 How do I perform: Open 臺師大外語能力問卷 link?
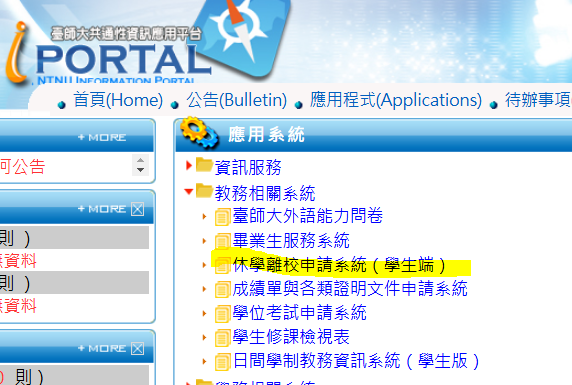pyautogui.click(x=308, y=216)
